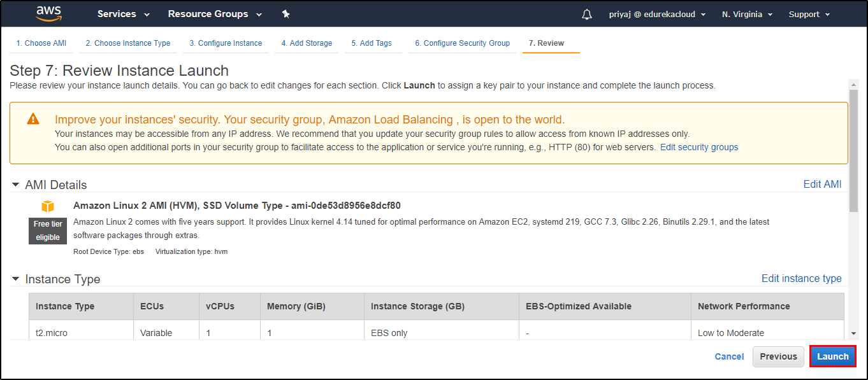Go to step 3. Configure Instance

tap(226, 43)
